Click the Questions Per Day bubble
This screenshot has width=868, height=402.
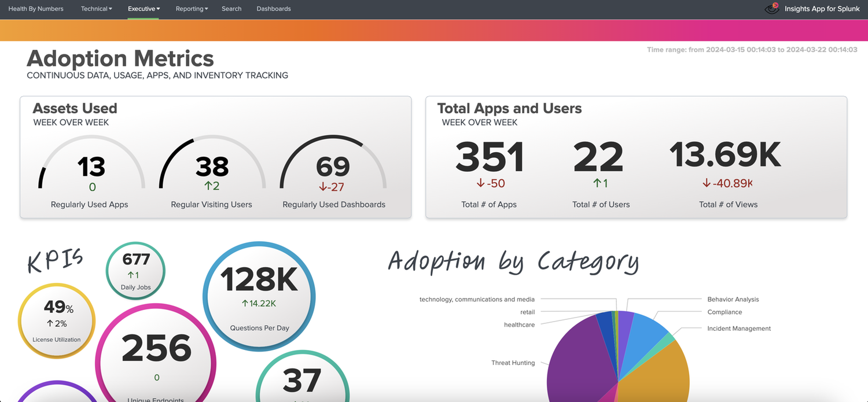pyautogui.click(x=259, y=296)
